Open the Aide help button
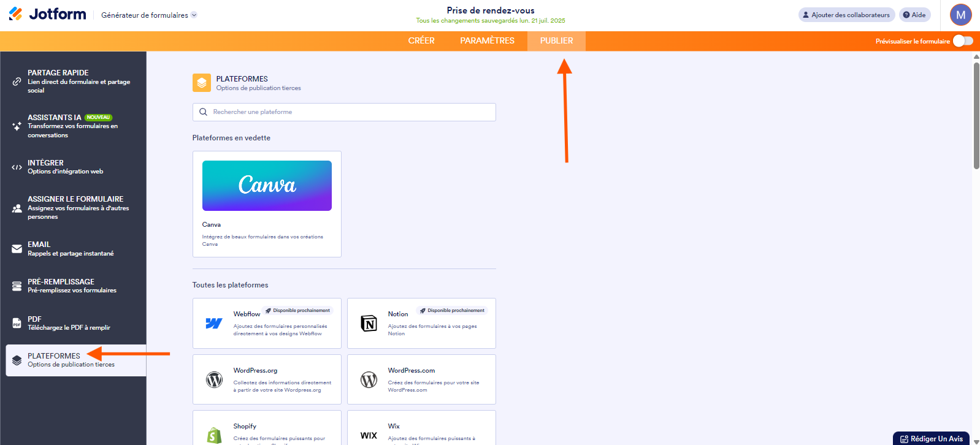Image resolution: width=980 pixels, height=445 pixels. point(914,15)
